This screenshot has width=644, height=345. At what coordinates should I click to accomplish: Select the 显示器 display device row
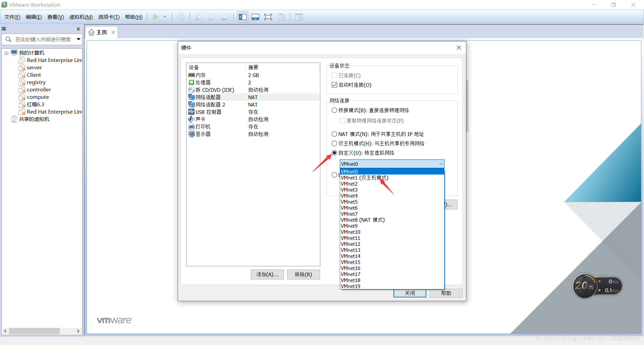pos(253,134)
